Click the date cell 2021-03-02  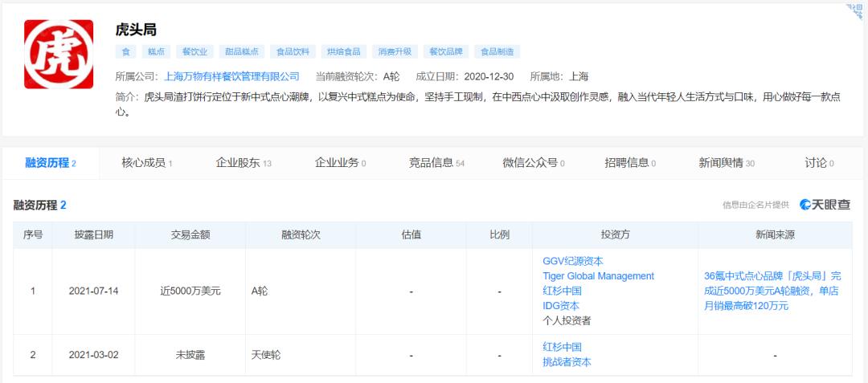coord(93,355)
